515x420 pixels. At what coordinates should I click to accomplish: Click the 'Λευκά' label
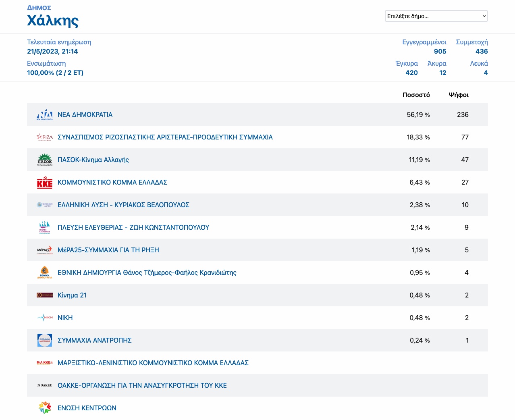[x=479, y=63]
